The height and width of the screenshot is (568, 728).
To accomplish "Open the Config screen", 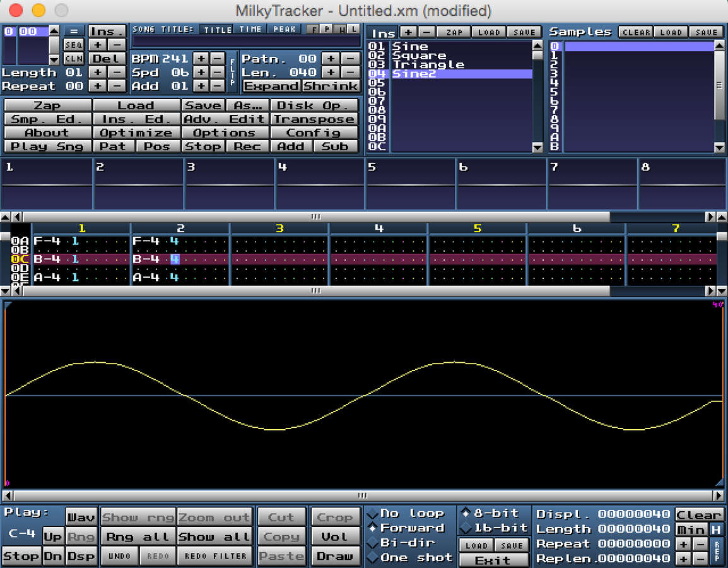I will coord(314,133).
